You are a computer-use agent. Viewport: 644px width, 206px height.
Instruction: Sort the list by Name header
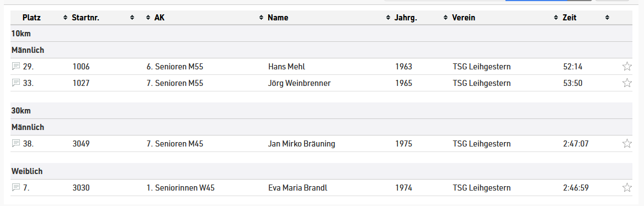point(278,18)
